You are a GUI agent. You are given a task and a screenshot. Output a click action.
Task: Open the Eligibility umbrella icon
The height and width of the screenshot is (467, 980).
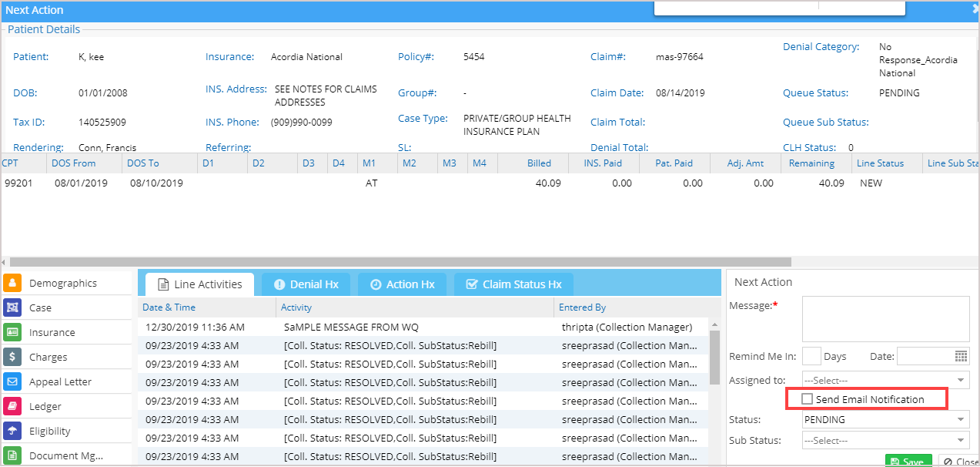click(12, 431)
